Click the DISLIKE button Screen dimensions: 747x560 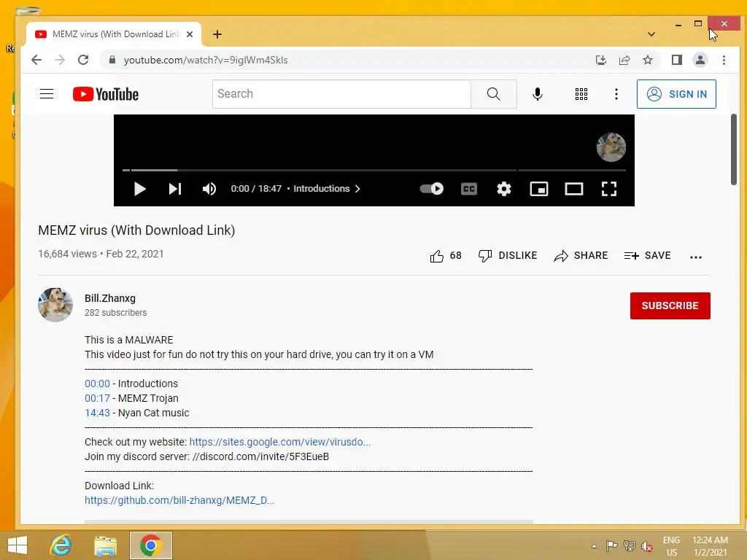(x=508, y=256)
